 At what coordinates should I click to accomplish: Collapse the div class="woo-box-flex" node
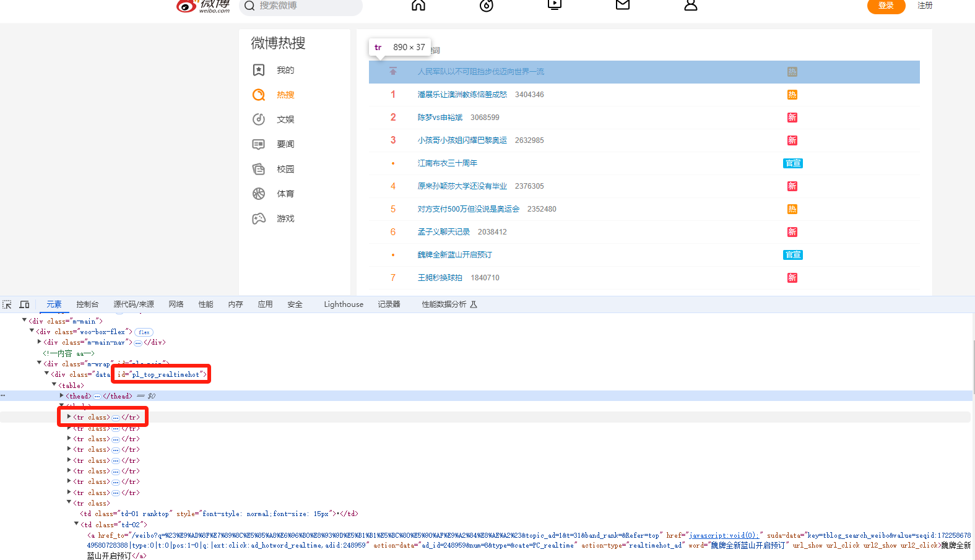(32, 331)
